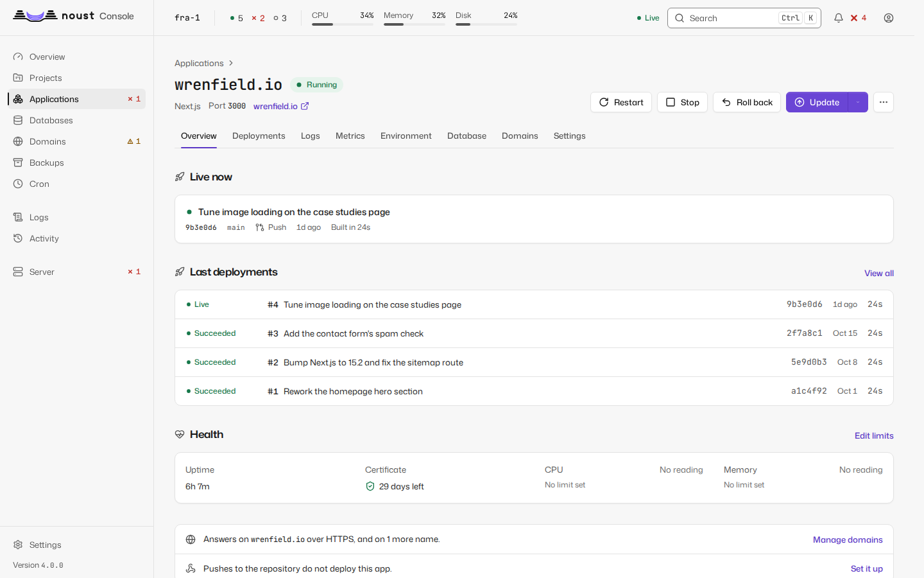Open View all deployments link
Viewport: 924px width, 578px height.
(x=879, y=273)
